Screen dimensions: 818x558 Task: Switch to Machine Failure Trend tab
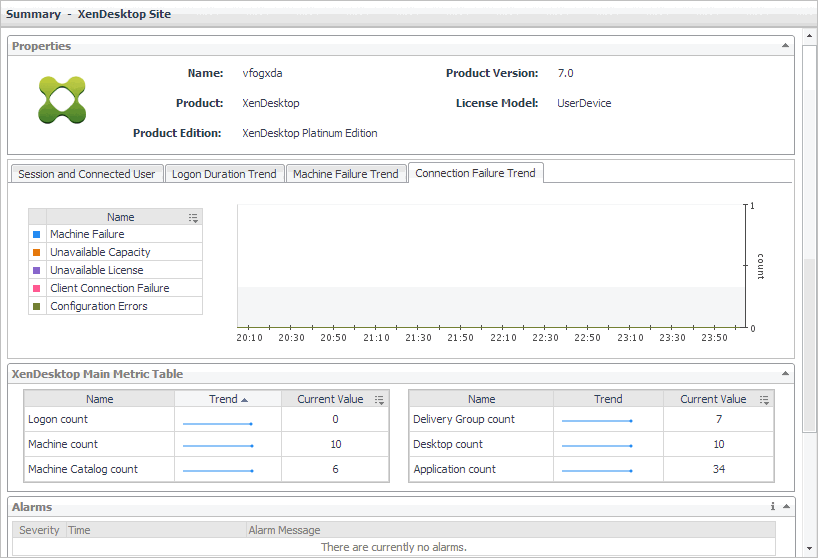(x=346, y=174)
